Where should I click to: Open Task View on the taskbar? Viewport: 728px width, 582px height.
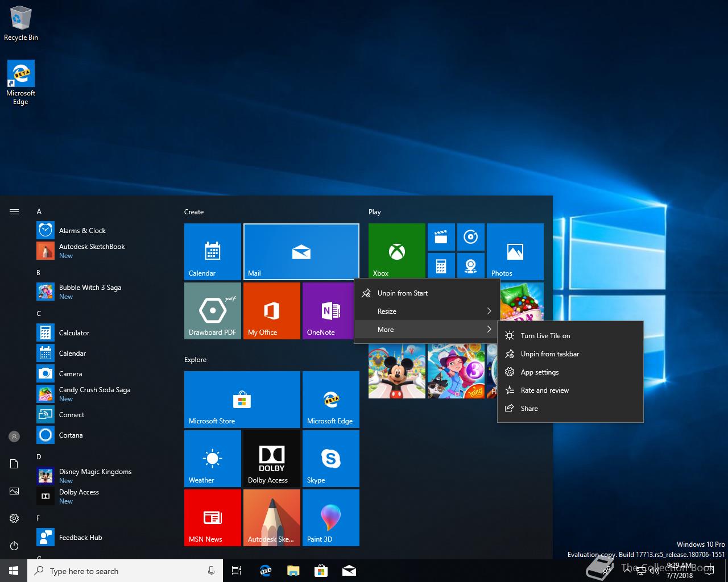pyautogui.click(x=237, y=571)
